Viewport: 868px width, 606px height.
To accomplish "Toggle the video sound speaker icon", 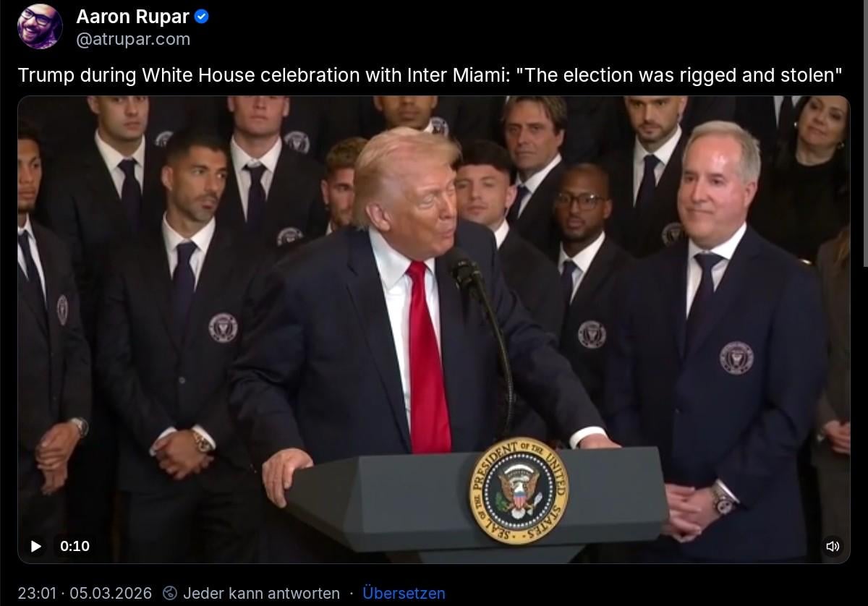I will point(833,546).
